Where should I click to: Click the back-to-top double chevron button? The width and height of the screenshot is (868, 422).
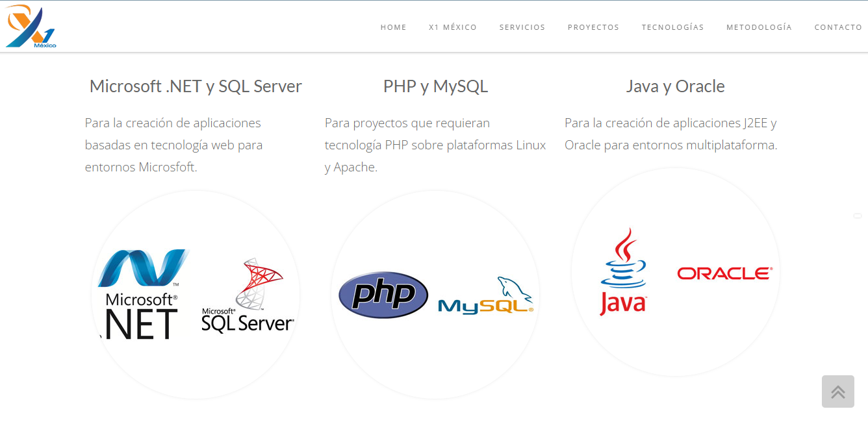point(838,391)
